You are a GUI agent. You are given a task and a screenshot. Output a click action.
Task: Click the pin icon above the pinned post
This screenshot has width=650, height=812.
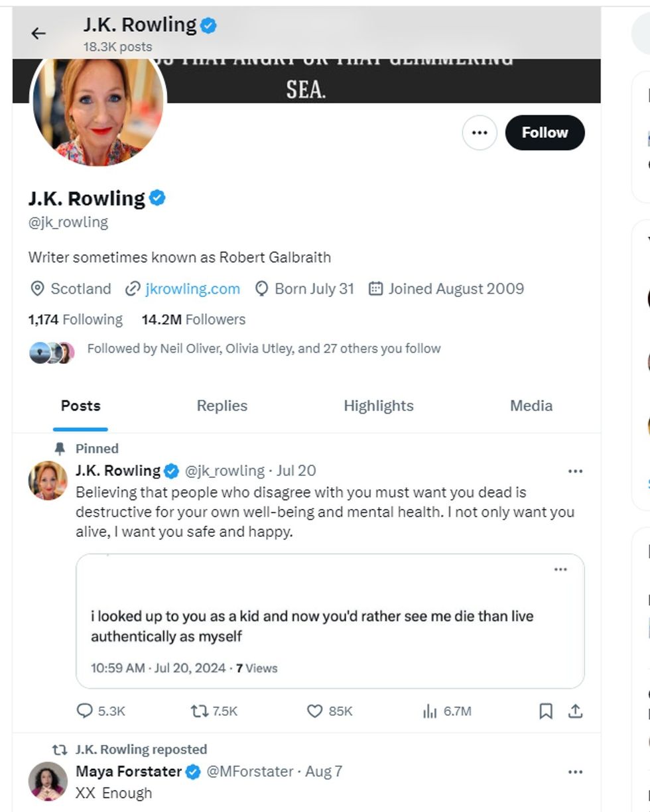point(60,448)
